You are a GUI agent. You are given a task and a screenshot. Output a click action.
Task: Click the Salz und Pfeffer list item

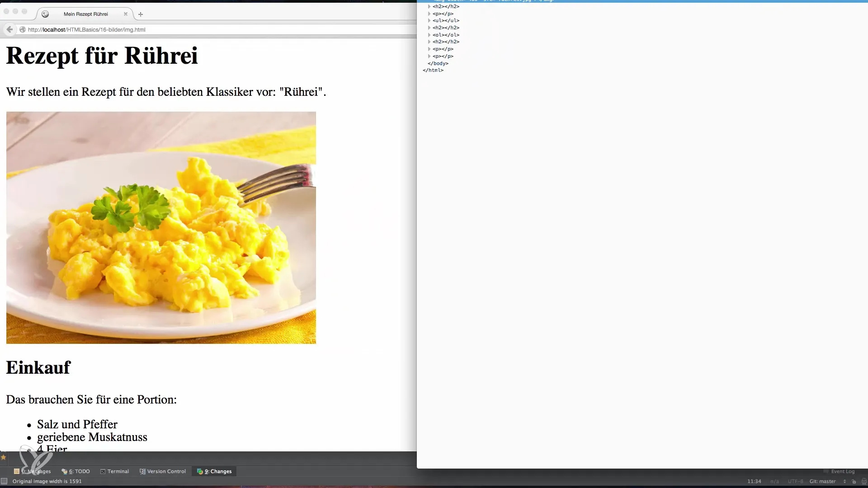click(x=77, y=424)
